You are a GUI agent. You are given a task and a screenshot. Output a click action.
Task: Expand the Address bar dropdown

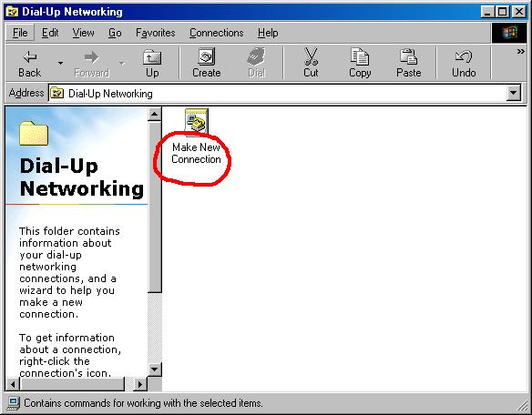pyautogui.click(x=514, y=93)
